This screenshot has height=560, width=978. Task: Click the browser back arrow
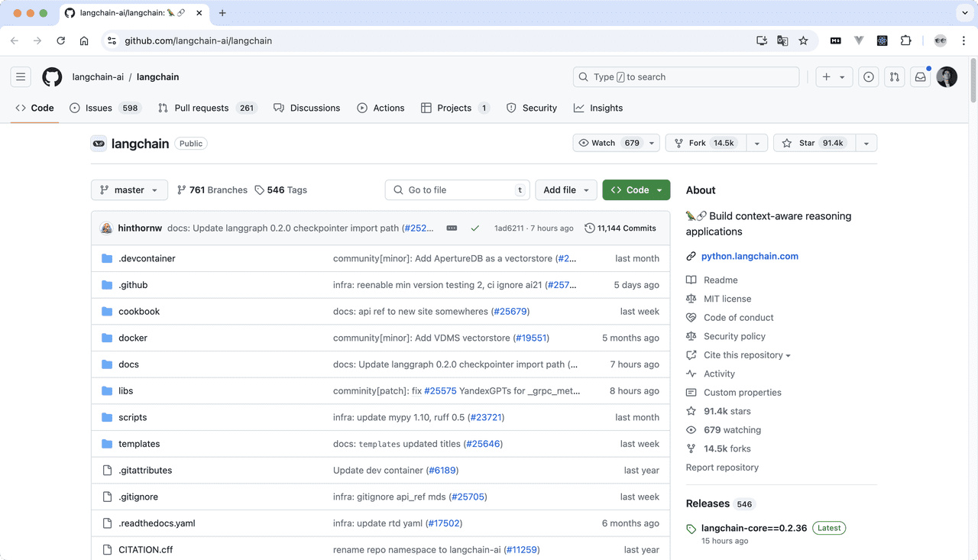(14, 40)
